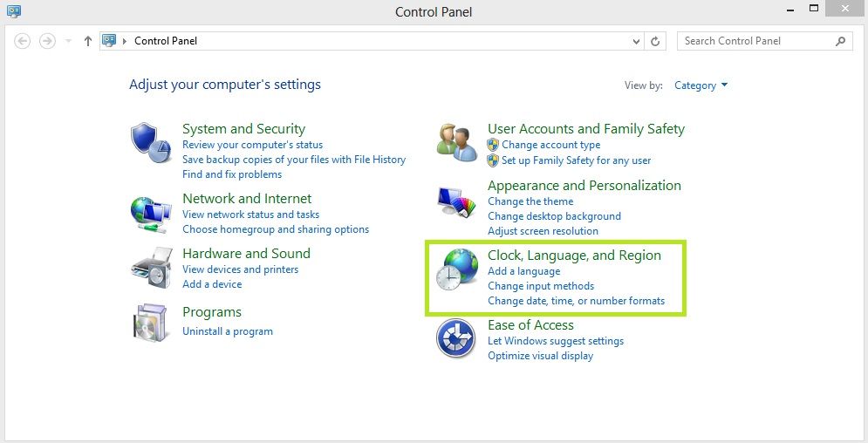
Task: Click the Control Panel icon in address bar
Action: (x=109, y=40)
